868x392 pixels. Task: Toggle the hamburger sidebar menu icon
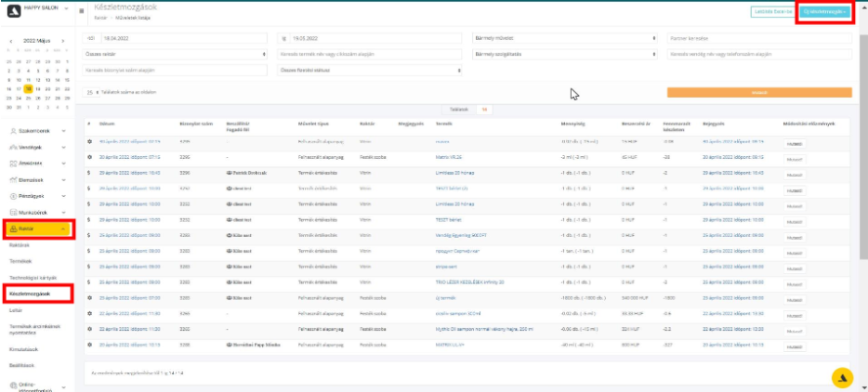82,10
